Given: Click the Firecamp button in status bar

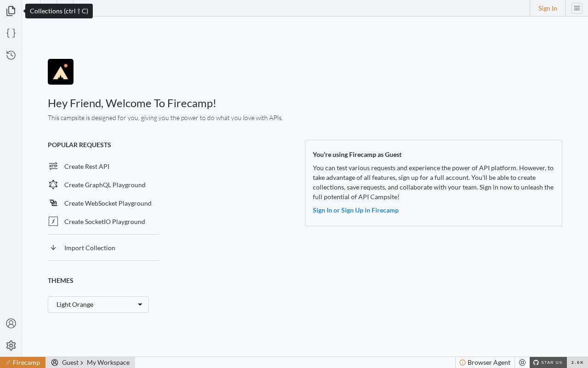Looking at the screenshot, I should click(x=23, y=362).
